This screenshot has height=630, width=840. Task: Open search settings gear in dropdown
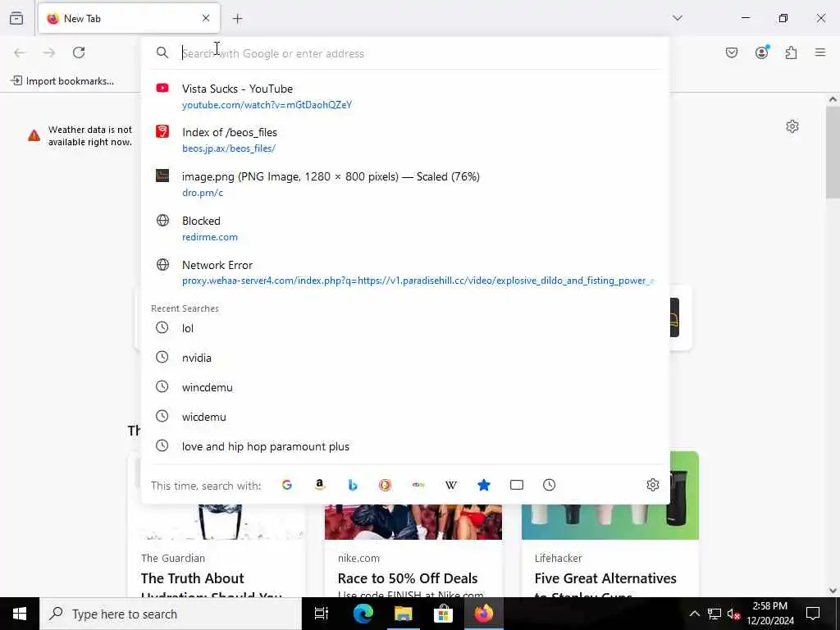(x=652, y=485)
